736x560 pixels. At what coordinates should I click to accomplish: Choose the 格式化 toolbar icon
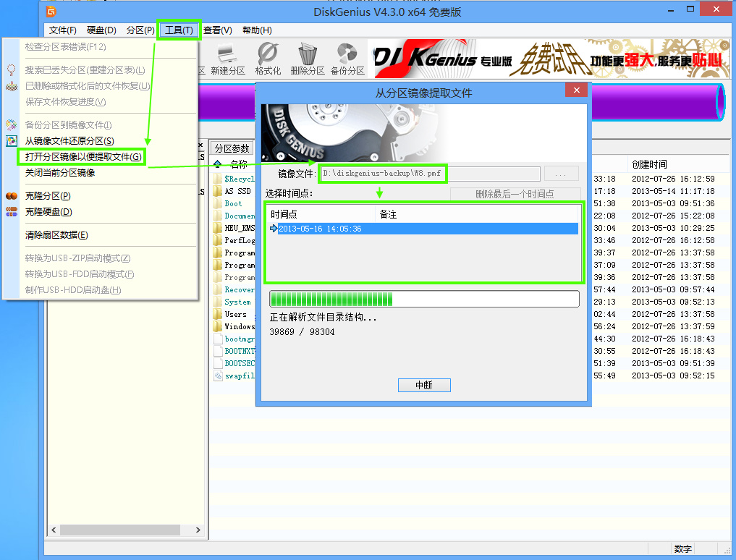268,54
